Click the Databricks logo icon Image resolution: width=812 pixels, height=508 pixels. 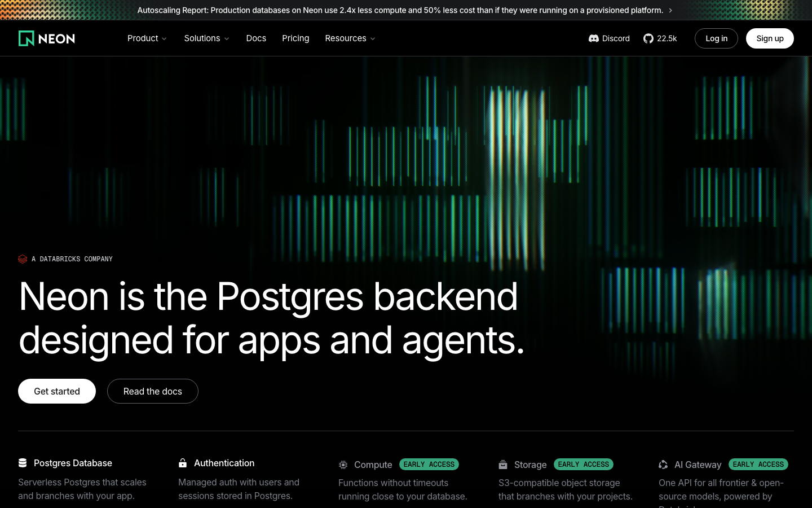tap(23, 259)
